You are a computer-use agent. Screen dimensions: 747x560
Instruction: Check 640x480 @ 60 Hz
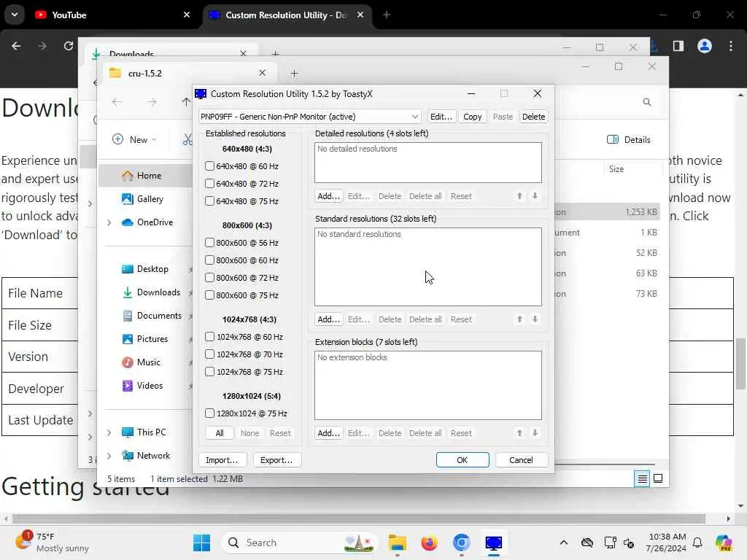coord(209,166)
